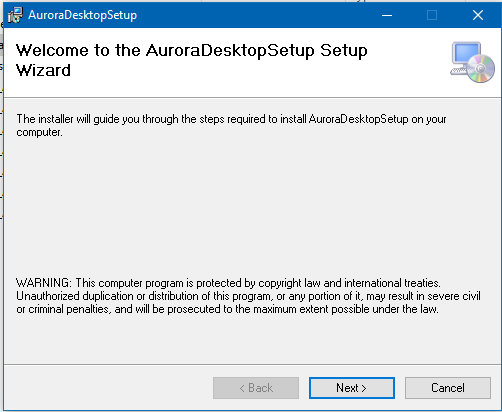Open the installer system menu icon
The height and width of the screenshot is (412, 502).
pos(15,15)
